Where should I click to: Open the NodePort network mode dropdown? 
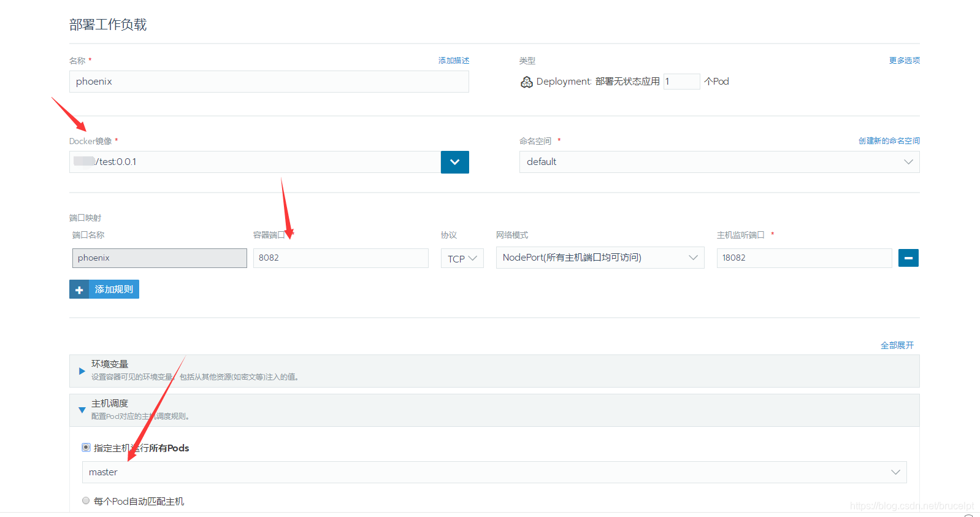point(600,258)
